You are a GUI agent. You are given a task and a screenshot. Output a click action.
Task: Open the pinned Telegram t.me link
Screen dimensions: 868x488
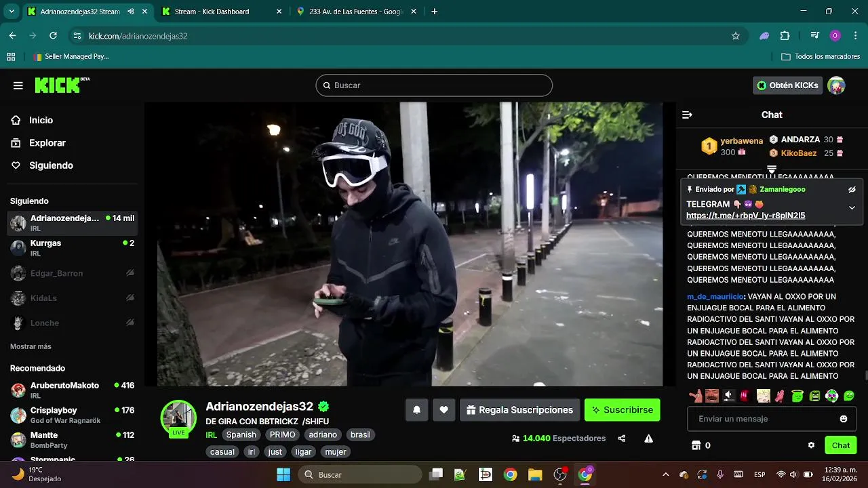pyautogui.click(x=745, y=216)
